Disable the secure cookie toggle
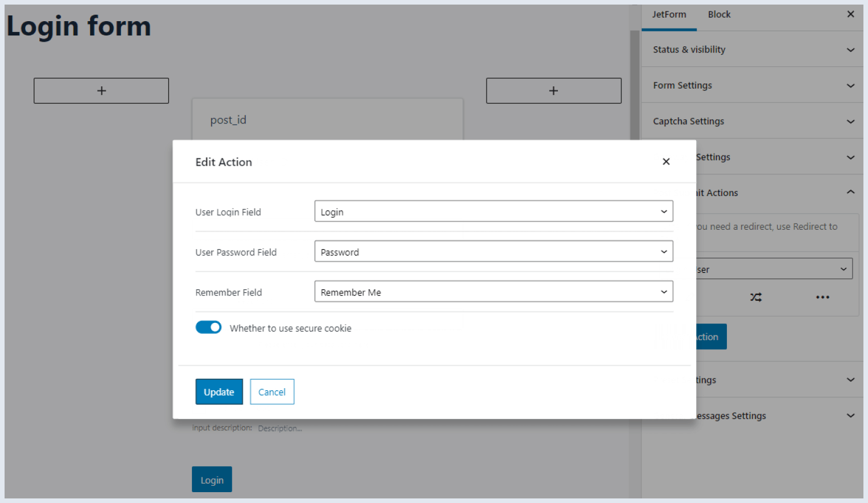 tap(208, 327)
